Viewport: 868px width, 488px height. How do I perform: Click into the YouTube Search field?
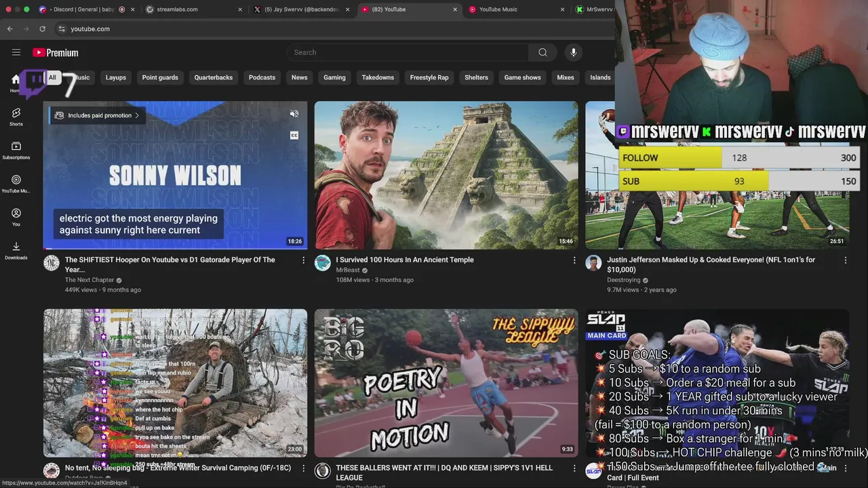408,52
